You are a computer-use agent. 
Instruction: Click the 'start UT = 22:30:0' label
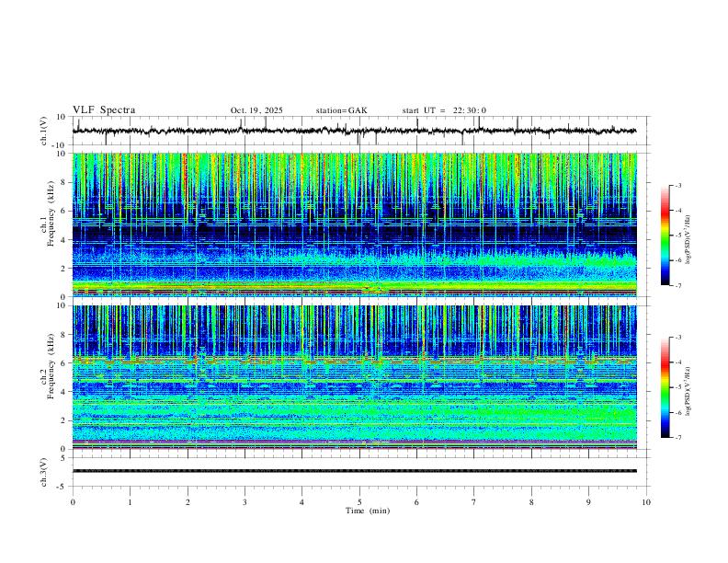444,110
